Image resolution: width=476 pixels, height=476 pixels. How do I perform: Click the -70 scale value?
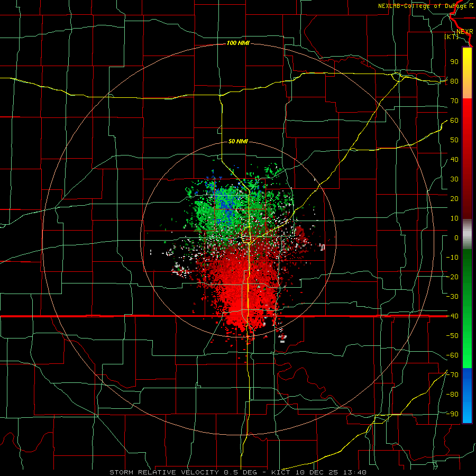pyautogui.click(x=452, y=375)
